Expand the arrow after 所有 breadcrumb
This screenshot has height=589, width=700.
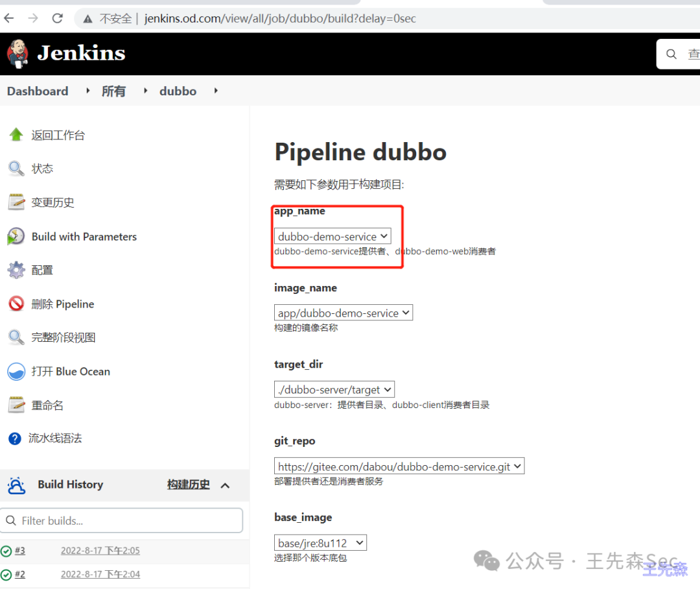[146, 91]
